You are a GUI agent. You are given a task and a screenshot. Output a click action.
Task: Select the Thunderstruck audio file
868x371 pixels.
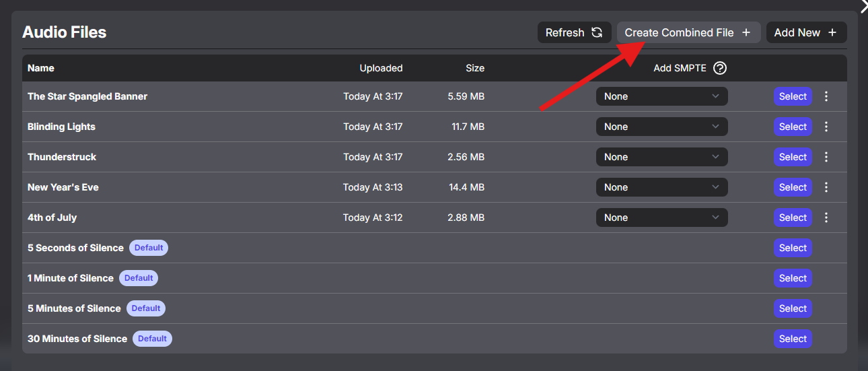793,157
